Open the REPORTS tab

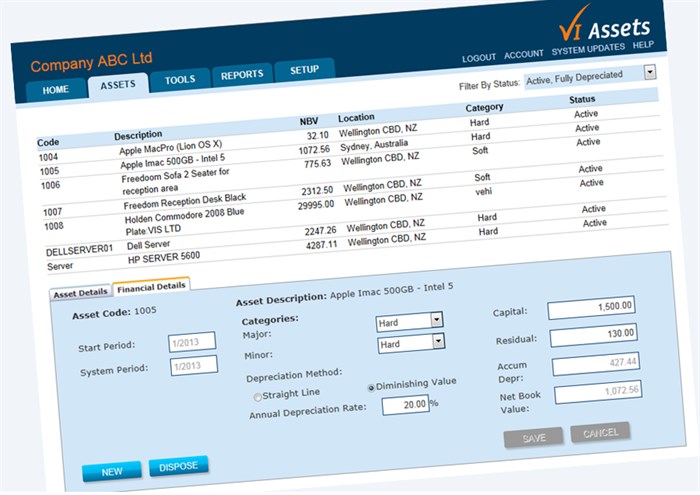click(x=242, y=75)
